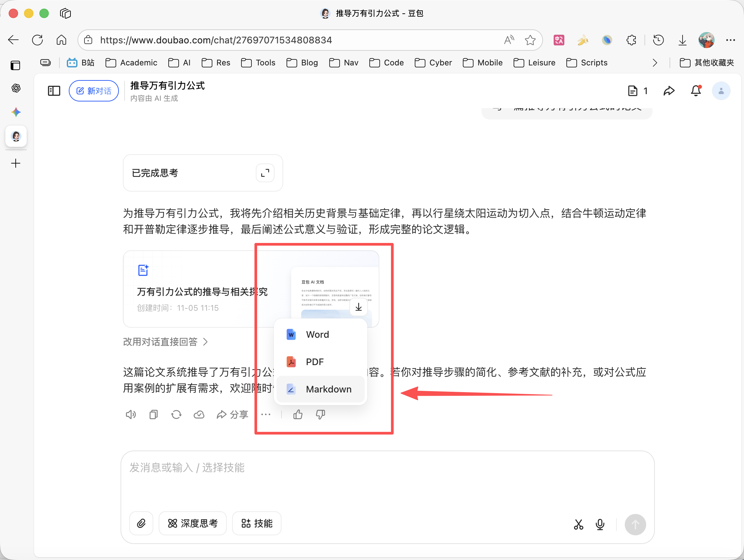744x560 pixels.
Task: Click the paperclip attachment icon
Action: point(141,523)
